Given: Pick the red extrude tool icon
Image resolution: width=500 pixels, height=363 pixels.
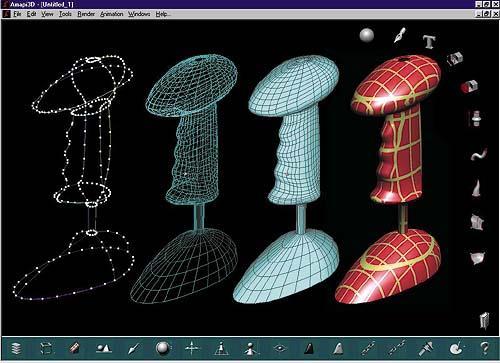Looking at the screenshot, I should tap(469, 86).
